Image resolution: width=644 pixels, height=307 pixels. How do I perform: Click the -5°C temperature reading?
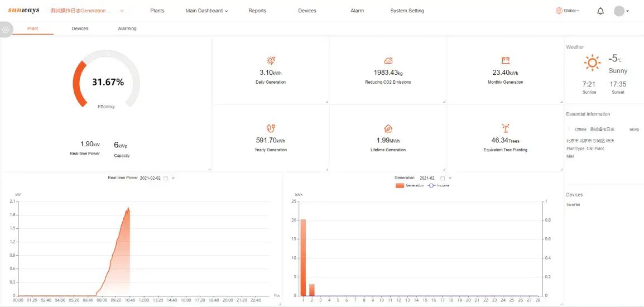coord(615,58)
